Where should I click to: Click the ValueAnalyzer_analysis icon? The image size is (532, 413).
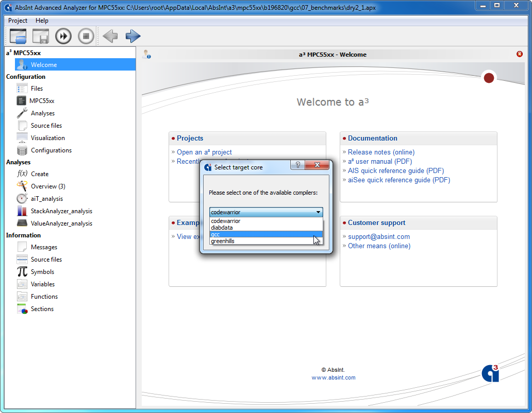pos(22,223)
